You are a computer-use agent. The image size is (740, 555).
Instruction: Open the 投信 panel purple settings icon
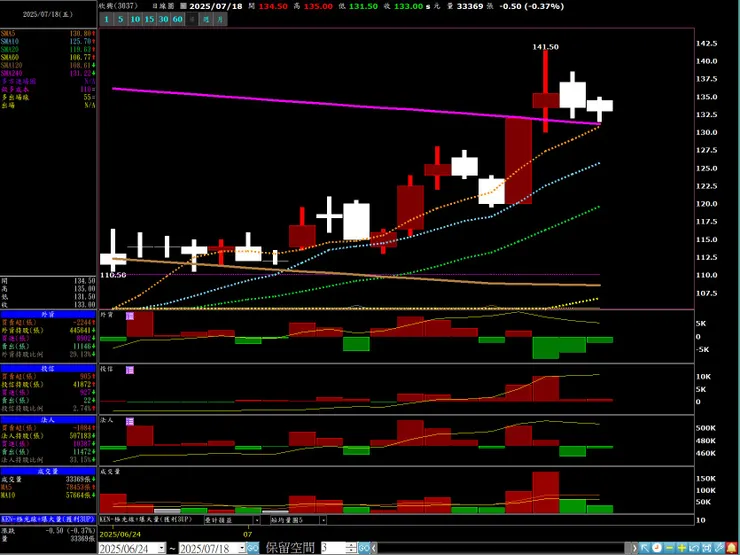point(130,370)
